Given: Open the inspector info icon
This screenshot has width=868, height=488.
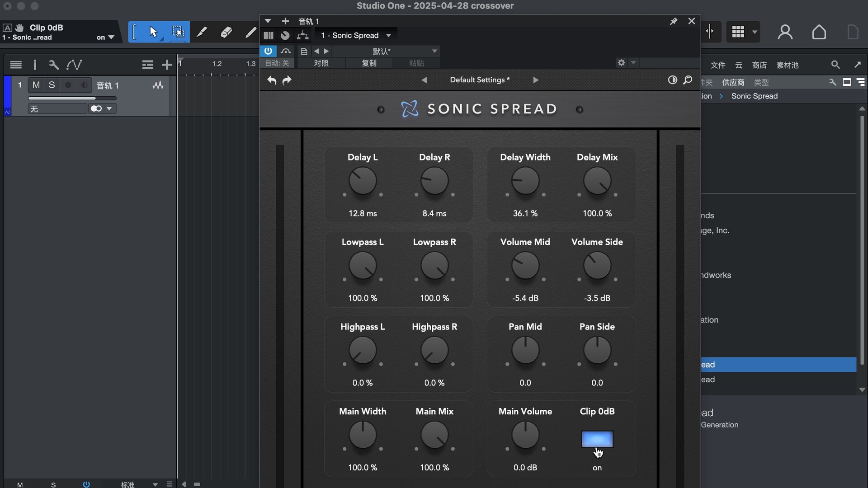Looking at the screenshot, I should [x=35, y=65].
